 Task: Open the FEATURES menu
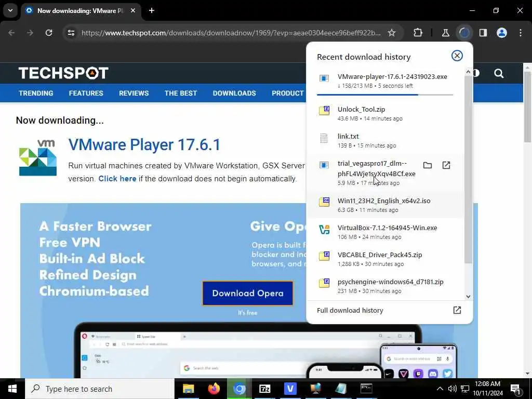pyautogui.click(x=86, y=93)
